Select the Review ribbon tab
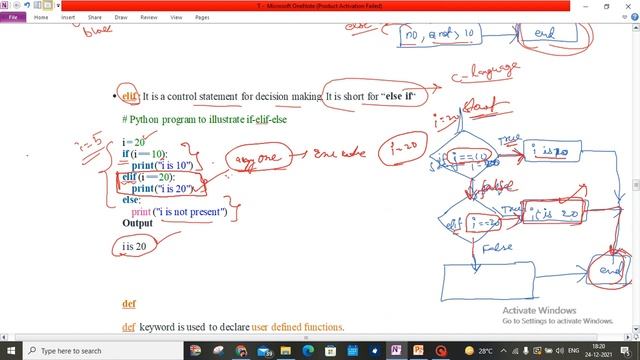This screenshot has width=640, height=360. [x=149, y=17]
